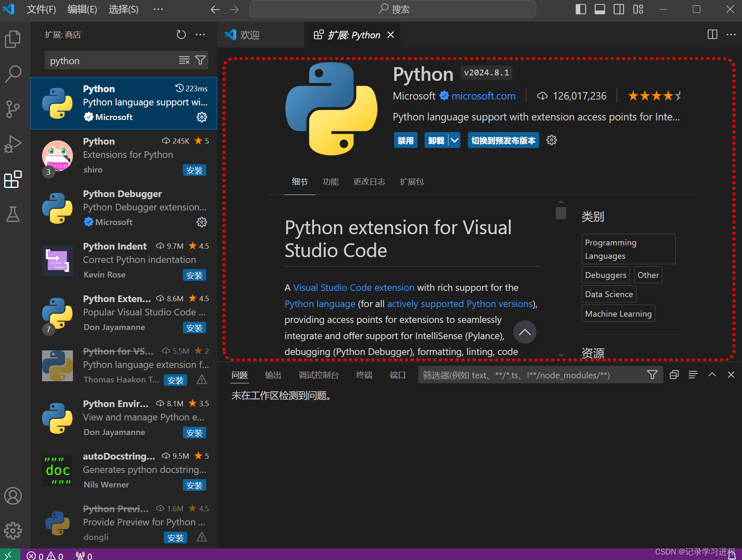Refresh the extensions list
The image size is (742, 560).
point(181,35)
